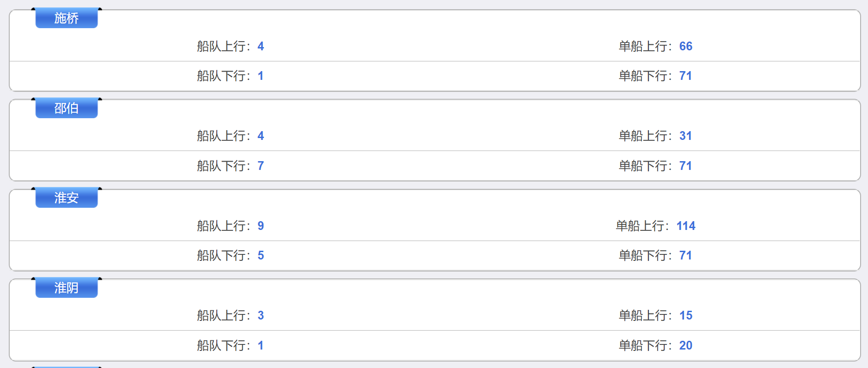Click 淮阴 船队下行 count 1
The width and height of the screenshot is (868, 368).
(261, 345)
